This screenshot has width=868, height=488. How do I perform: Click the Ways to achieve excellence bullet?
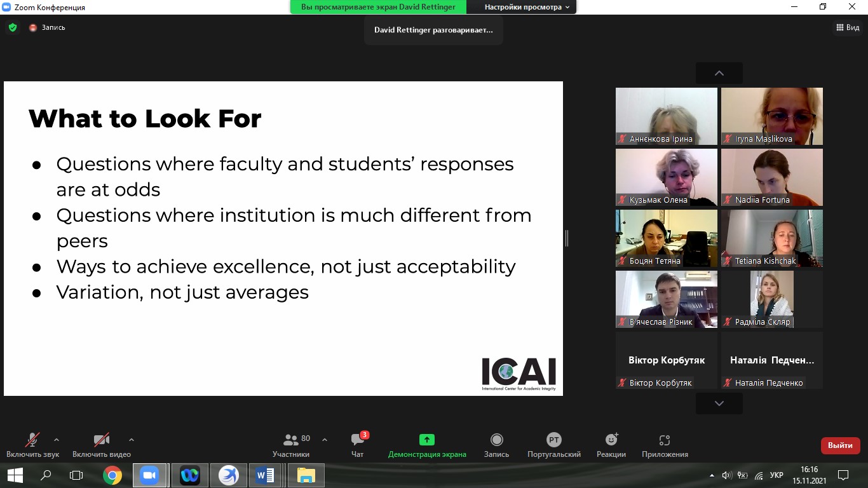286,266
